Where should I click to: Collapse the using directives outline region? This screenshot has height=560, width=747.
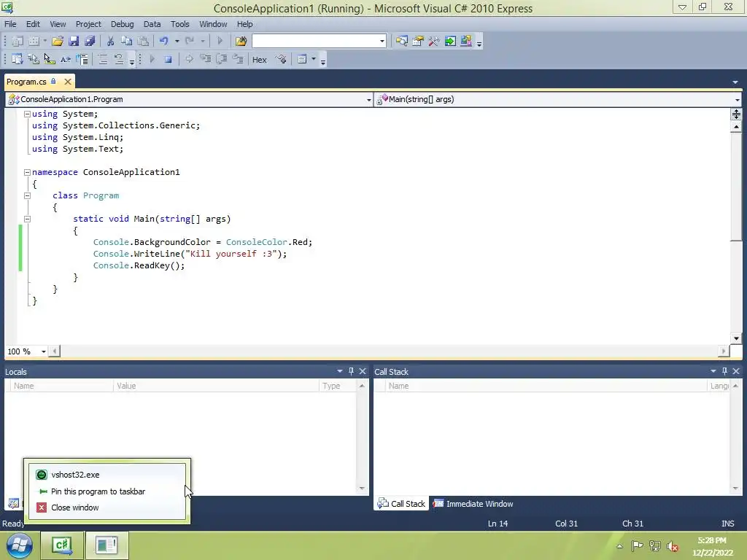coord(27,114)
